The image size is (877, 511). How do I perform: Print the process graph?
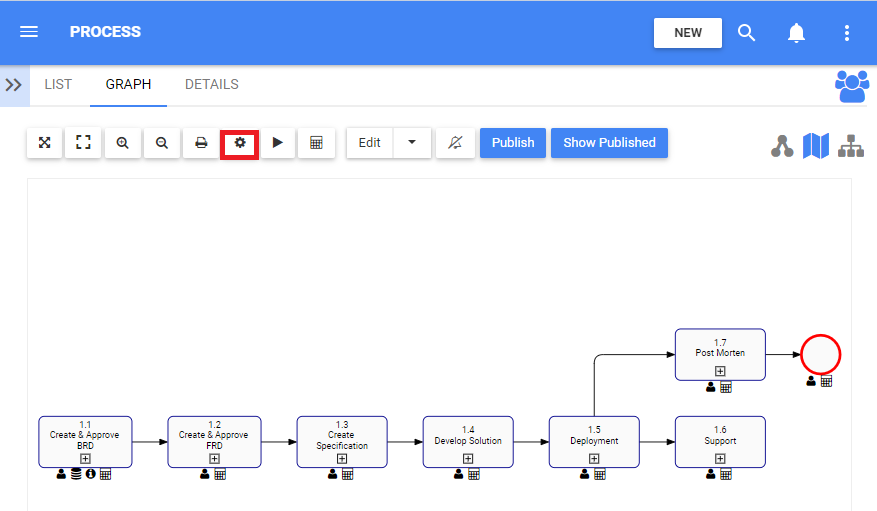click(201, 143)
